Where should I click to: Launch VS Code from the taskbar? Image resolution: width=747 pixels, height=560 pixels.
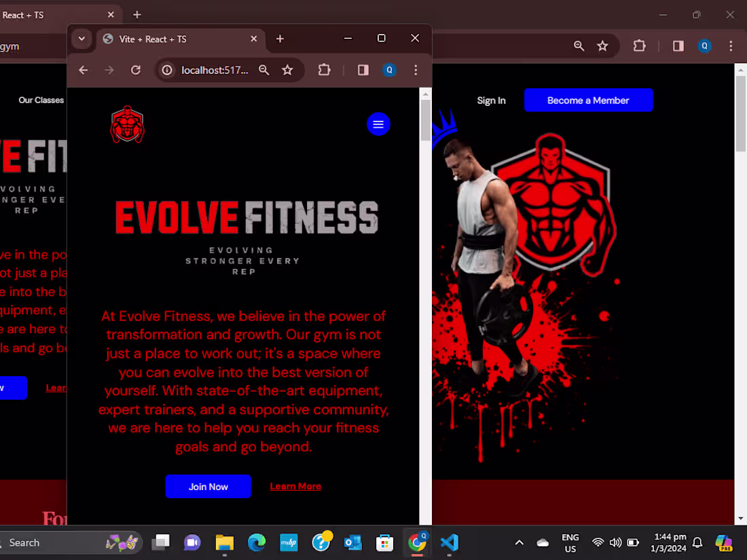(449, 543)
